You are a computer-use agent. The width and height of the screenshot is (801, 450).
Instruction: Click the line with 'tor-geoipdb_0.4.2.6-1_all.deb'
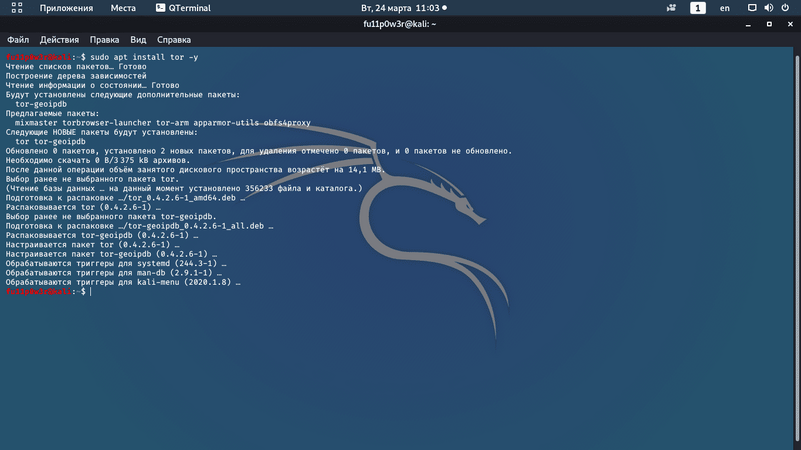pyautogui.click(x=139, y=226)
